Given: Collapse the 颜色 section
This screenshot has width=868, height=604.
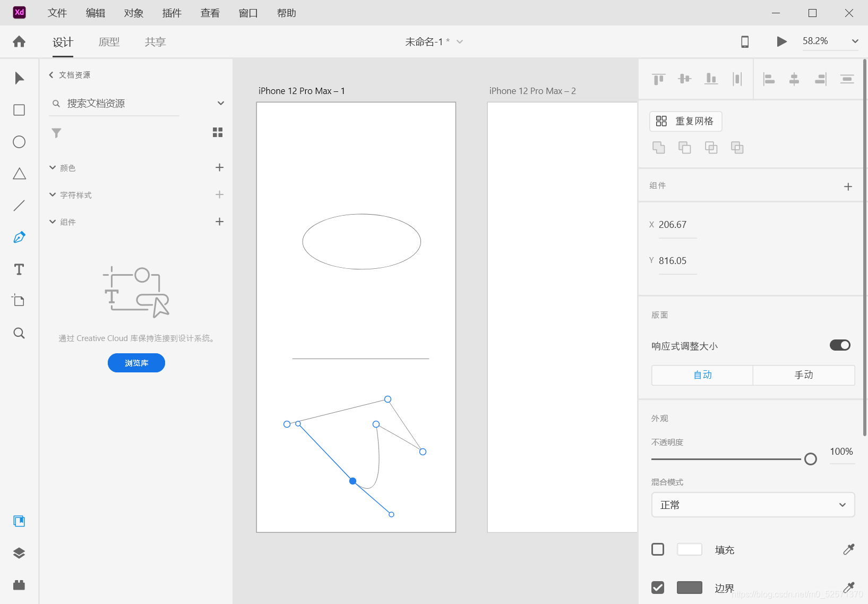Looking at the screenshot, I should click(51, 167).
